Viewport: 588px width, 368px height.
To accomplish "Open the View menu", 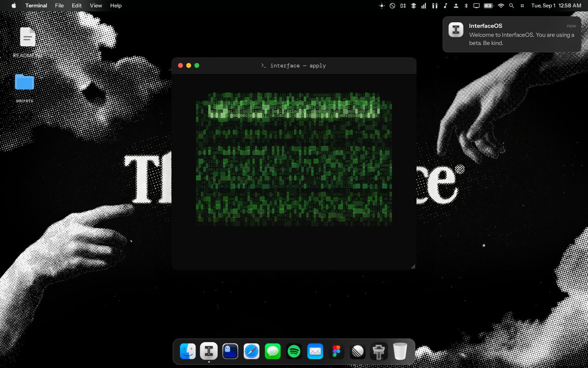I will click(96, 6).
